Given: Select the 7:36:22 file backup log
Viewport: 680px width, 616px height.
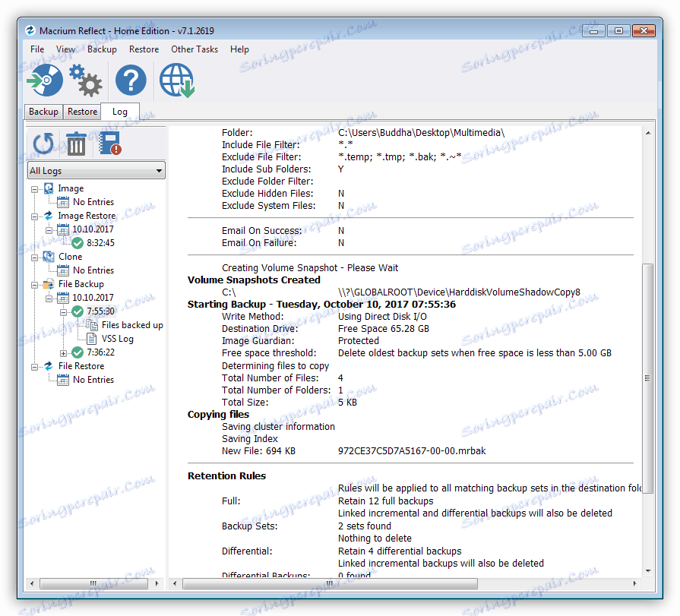Looking at the screenshot, I should (x=100, y=352).
